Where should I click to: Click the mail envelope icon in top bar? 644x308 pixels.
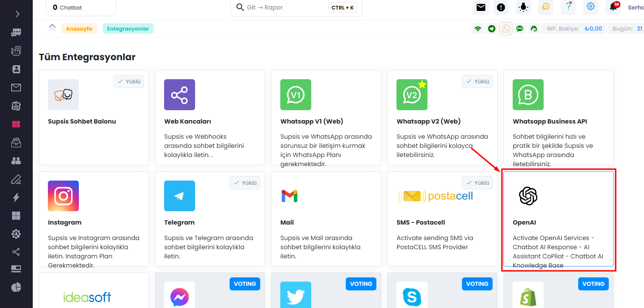point(481,7)
